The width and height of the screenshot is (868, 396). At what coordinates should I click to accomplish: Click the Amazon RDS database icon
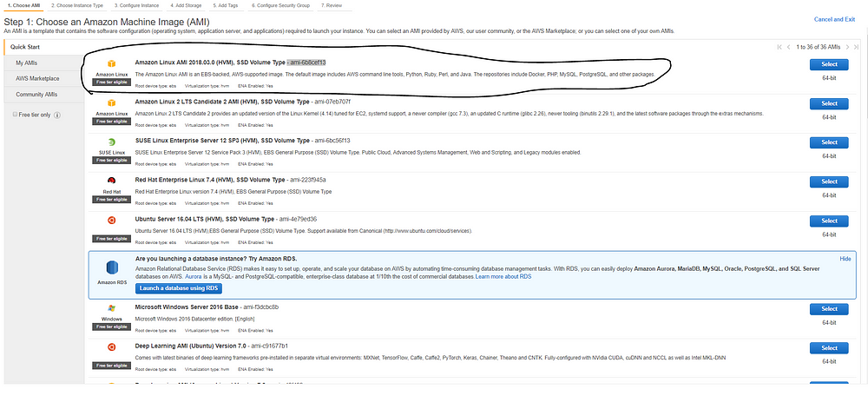[112, 268]
